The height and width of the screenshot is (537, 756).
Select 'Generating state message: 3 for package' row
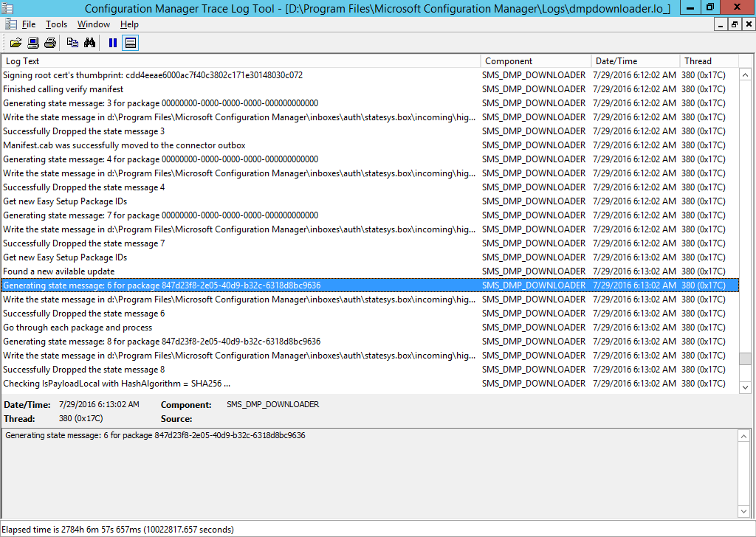pos(370,103)
